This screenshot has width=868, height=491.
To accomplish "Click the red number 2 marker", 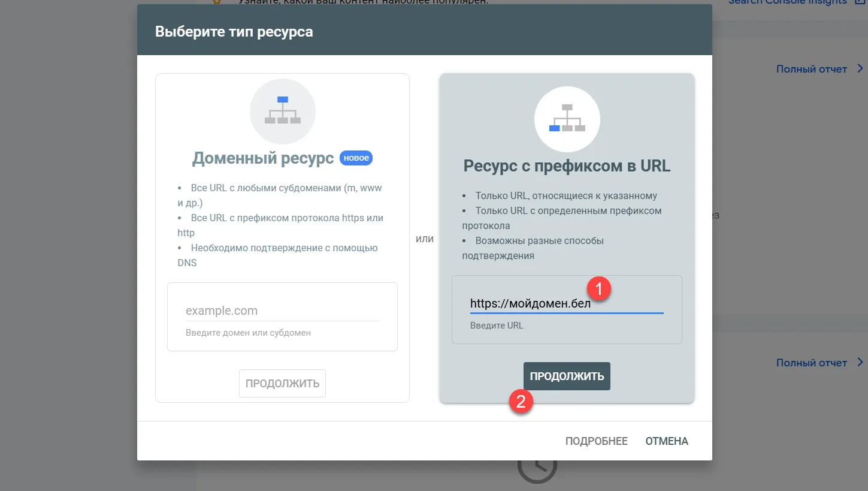I will (521, 401).
